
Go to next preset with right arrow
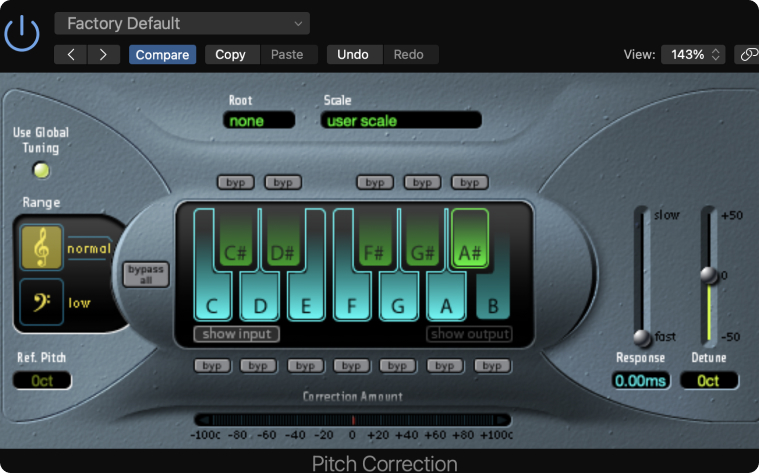click(104, 54)
